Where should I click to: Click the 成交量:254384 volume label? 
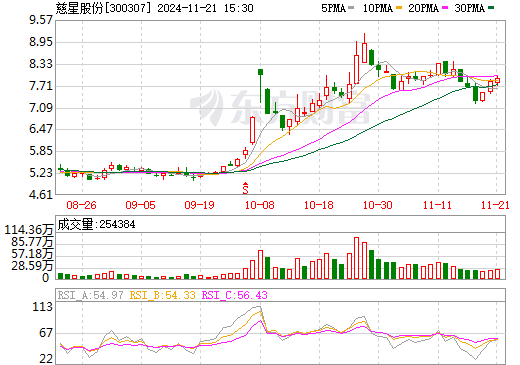(x=96, y=224)
